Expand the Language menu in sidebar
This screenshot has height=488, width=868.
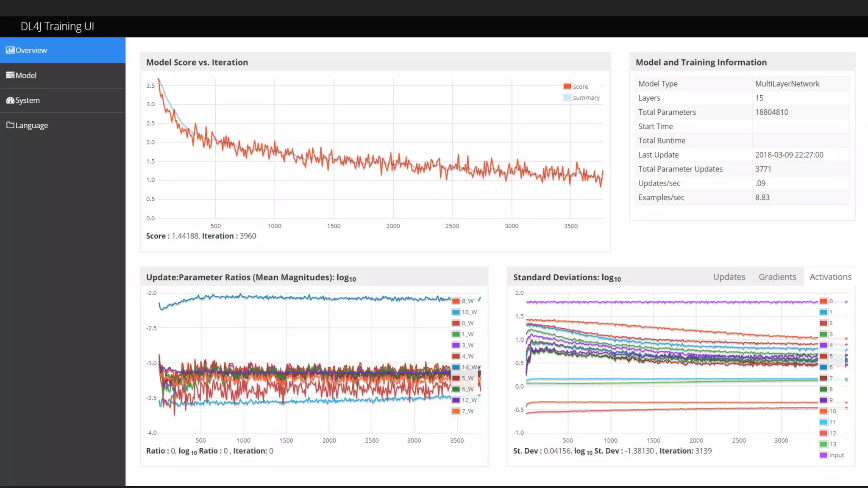point(31,125)
